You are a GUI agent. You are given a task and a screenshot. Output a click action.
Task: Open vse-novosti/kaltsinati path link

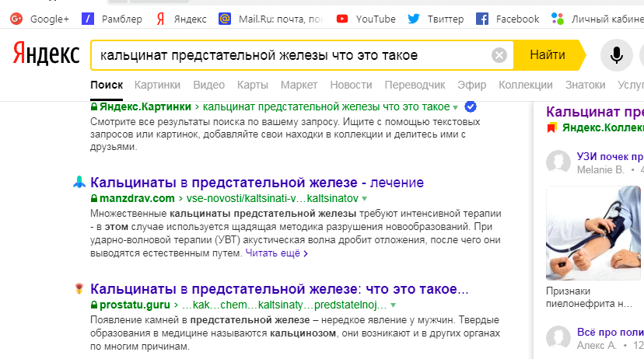[272, 199]
